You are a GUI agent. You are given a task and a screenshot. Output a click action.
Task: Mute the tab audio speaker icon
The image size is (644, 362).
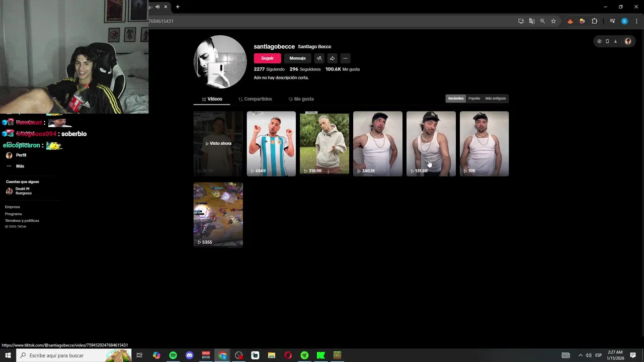click(x=157, y=7)
